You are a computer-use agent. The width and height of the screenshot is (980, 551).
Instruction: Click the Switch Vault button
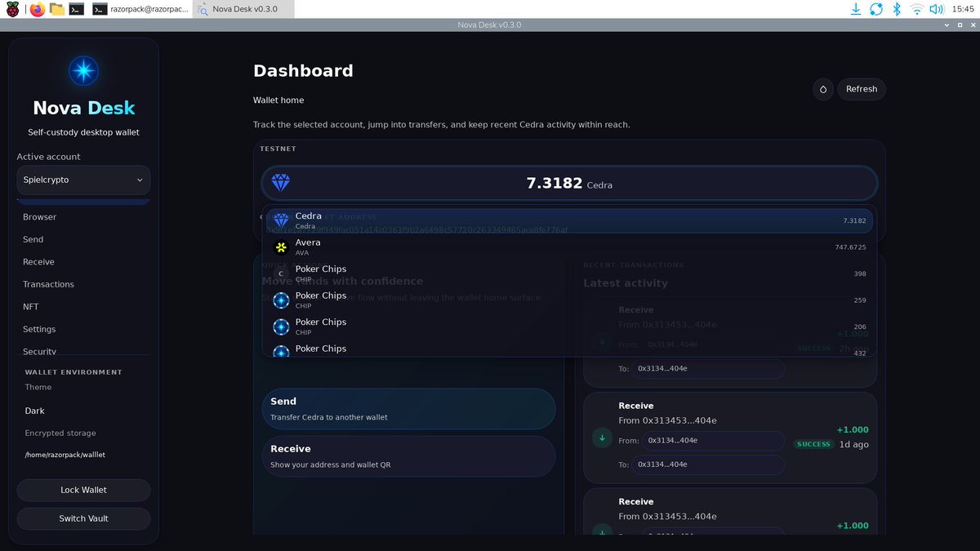(x=83, y=518)
